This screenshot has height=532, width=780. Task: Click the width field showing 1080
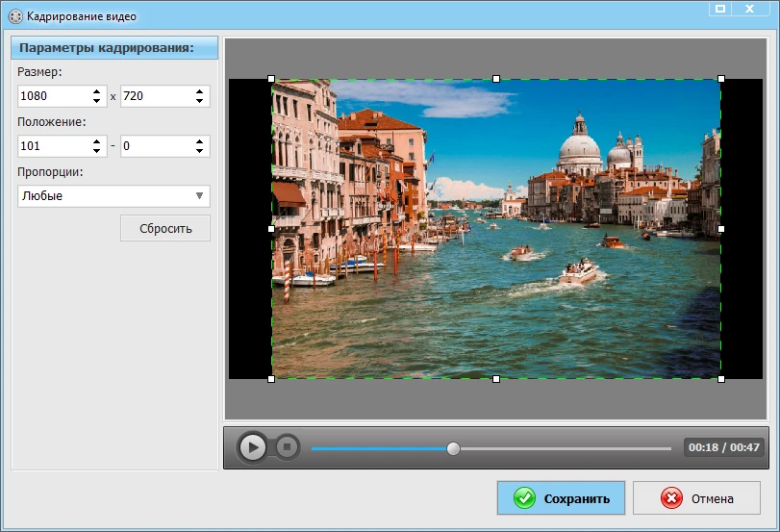pyautogui.click(x=53, y=96)
